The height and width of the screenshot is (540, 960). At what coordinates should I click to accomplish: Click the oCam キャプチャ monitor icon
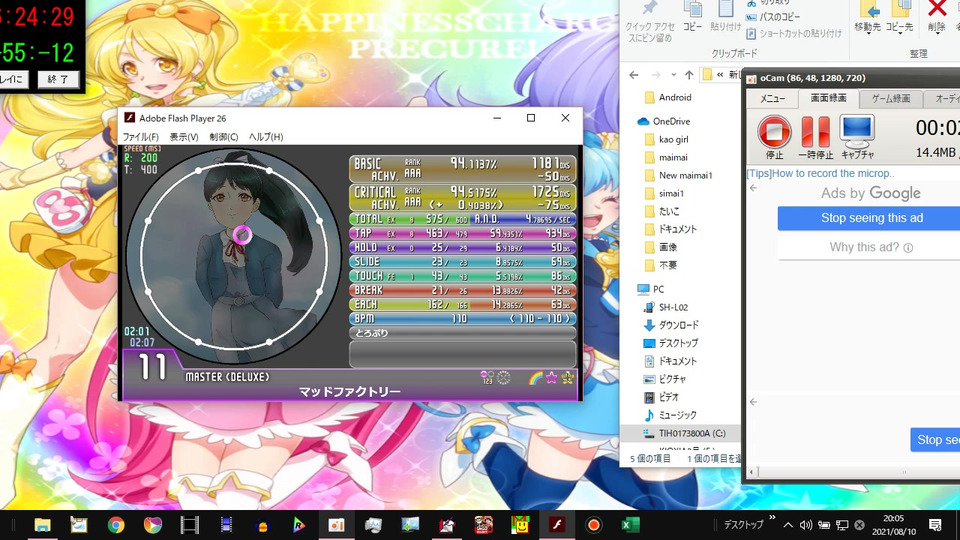tap(857, 130)
